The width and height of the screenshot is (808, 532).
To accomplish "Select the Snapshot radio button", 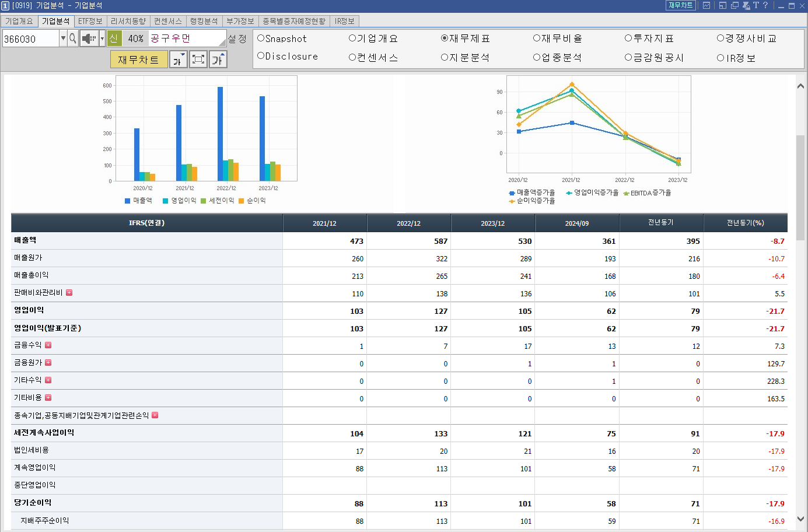I will 261,38.
